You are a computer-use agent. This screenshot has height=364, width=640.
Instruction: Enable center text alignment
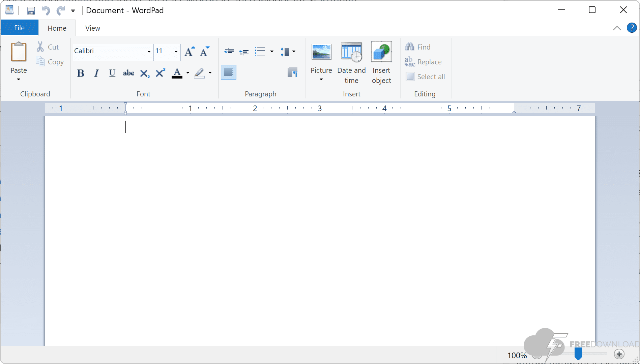pos(244,72)
